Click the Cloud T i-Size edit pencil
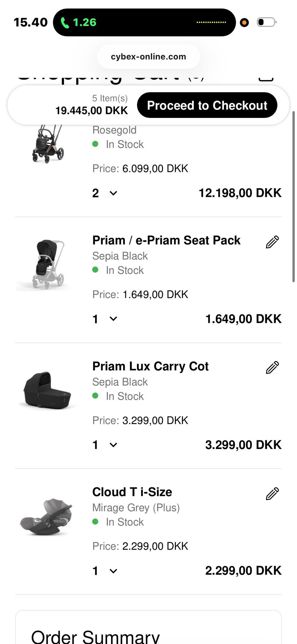The height and width of the screenshot is (644, 297). click(x=272, y=494)
